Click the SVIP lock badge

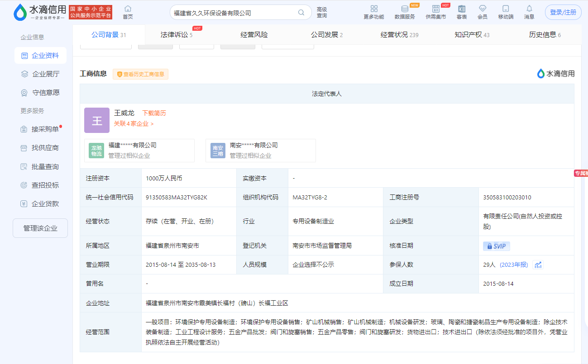click(x=497, y=246)
